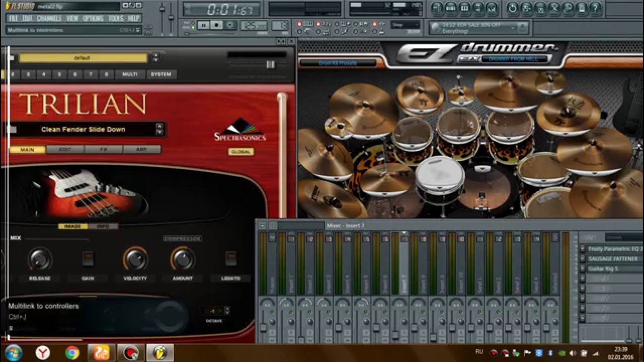644x362 pixels.
Task: Open the SYSTEM page in Trilian
Action: [161, 74]
